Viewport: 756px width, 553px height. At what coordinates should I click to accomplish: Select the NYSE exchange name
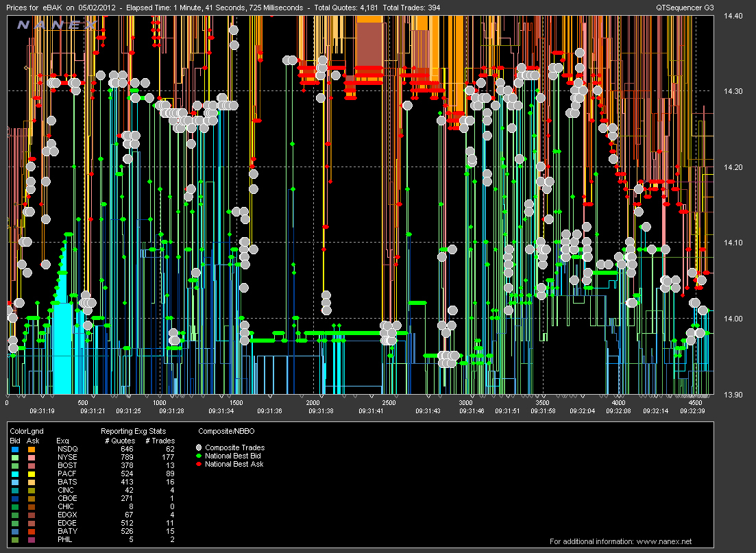(x=67, y=458)
